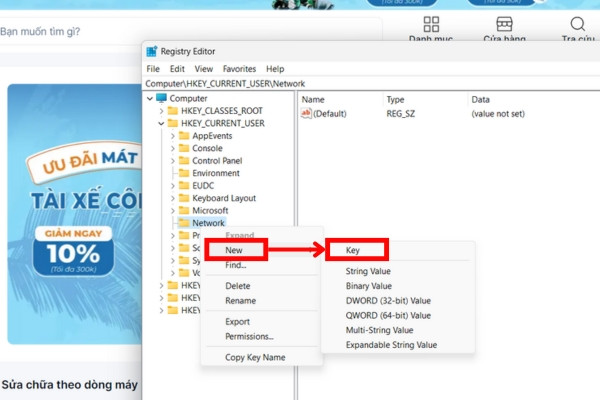Click the (Default) string value icon
Screen dimensions: 600x400
(306, 113)
